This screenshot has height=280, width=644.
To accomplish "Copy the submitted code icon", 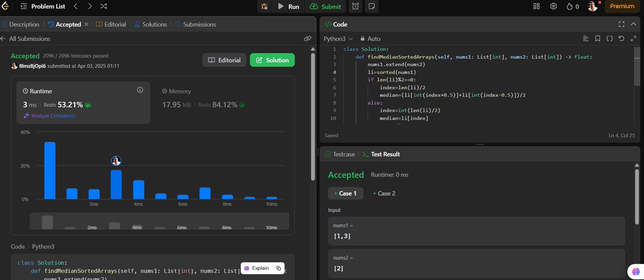I will click(x=279, y=268).
